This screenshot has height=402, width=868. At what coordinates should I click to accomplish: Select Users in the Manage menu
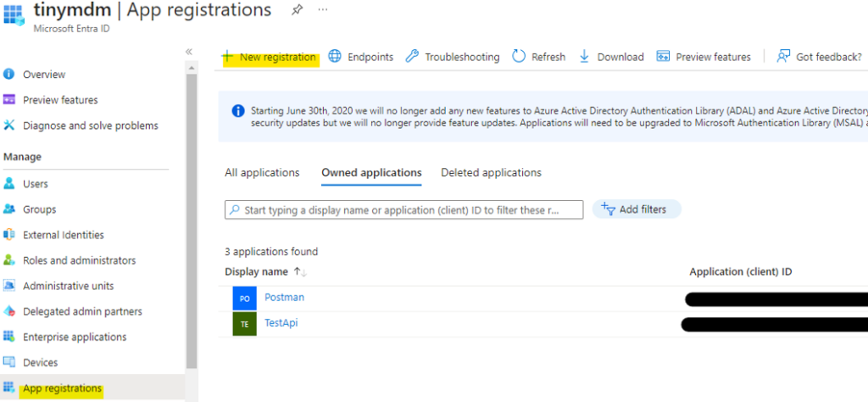click(36, 184)
